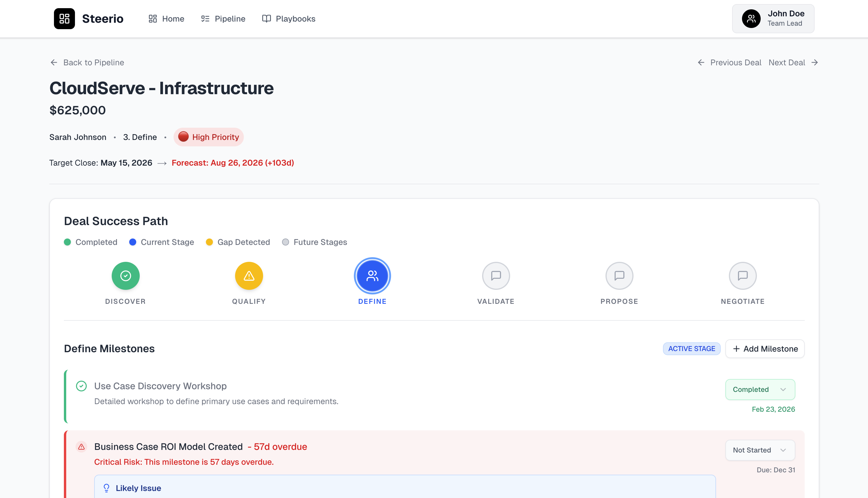
Task: Click the red High Priority dot
Action: point(184,137)
